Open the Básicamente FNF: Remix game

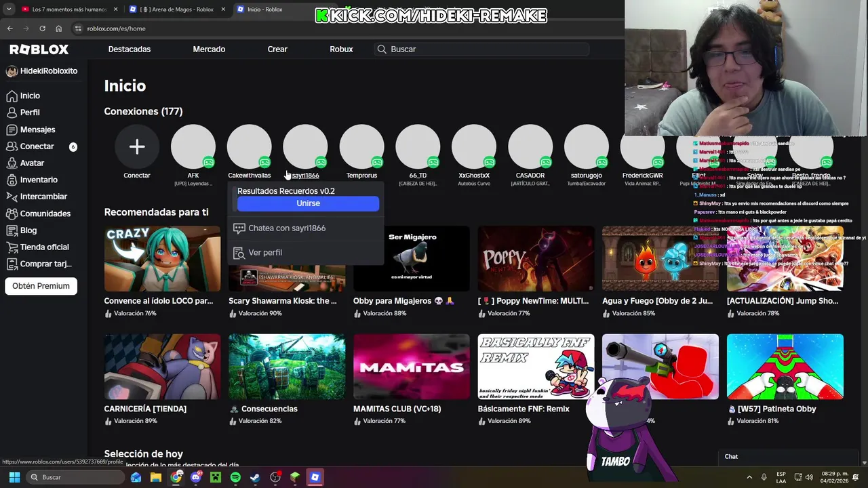[536, 367]
